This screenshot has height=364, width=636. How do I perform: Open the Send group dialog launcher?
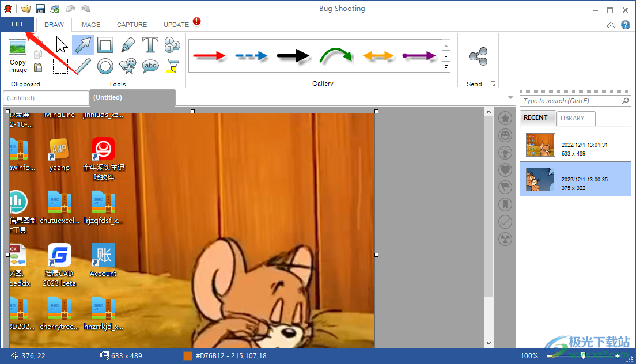coord(493,84)
